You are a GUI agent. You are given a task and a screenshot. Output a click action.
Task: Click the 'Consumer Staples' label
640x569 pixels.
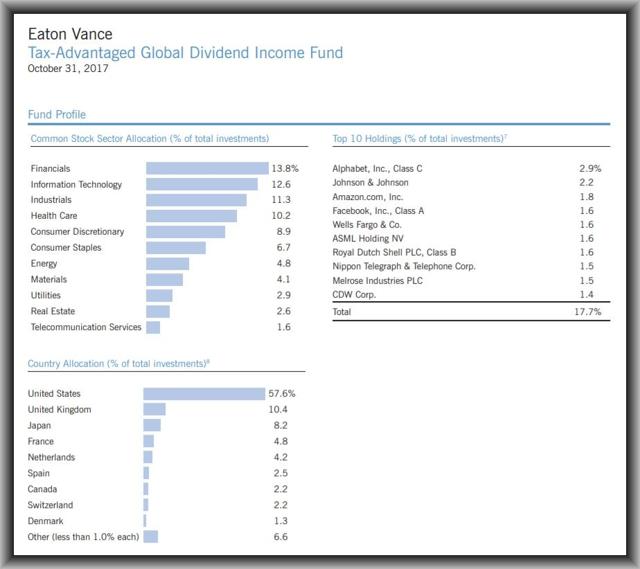tap(66, 248)
